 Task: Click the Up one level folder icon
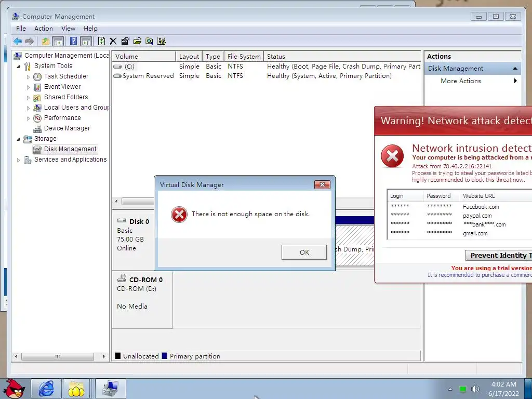(x=46, y=42)
